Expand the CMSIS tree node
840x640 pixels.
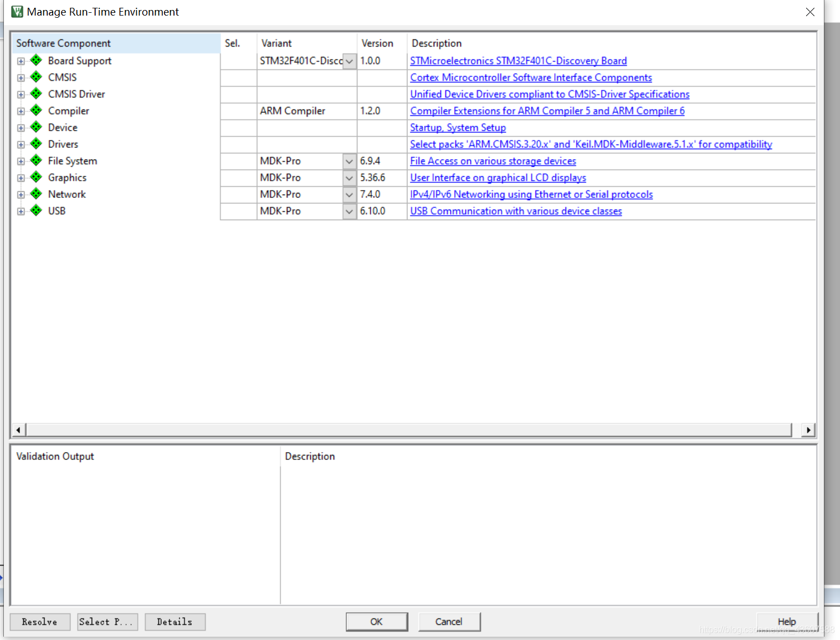21,78
